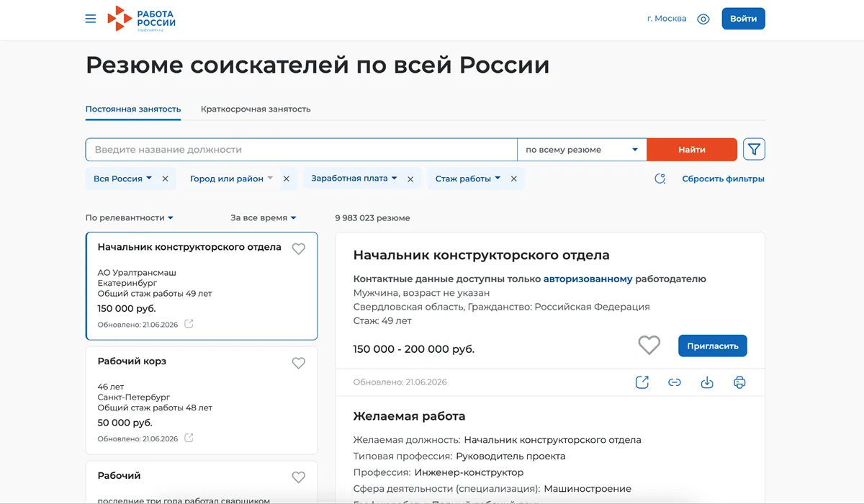The image size is (864, 504).
Task: Open external link icon on first card
Action: tap(189, 324)
